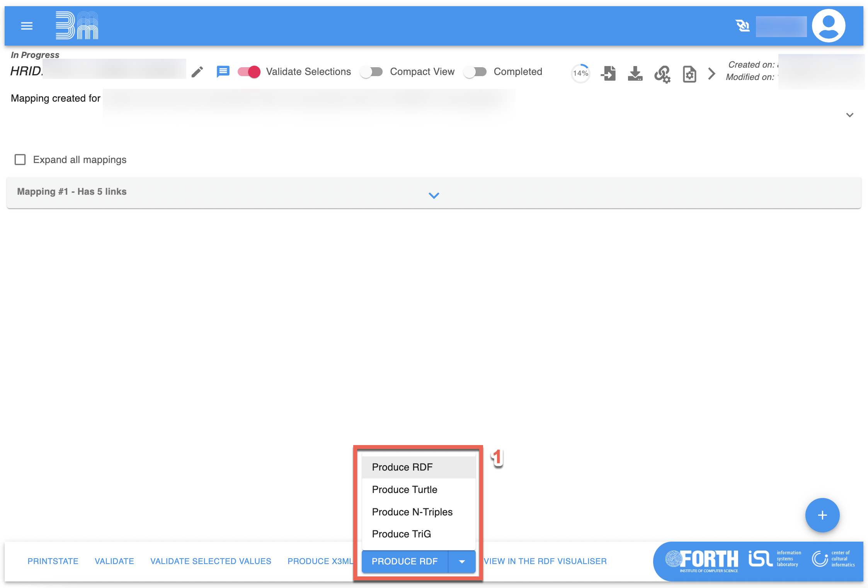
Task: Click the translation-off icon in header
Action: click(742, 26)
